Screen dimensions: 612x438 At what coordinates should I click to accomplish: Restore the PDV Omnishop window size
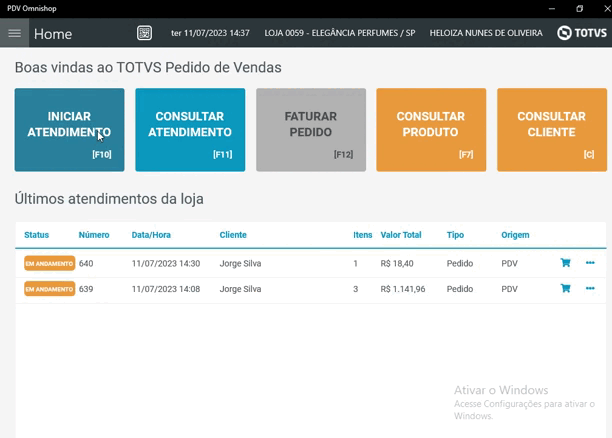[580, 9]
